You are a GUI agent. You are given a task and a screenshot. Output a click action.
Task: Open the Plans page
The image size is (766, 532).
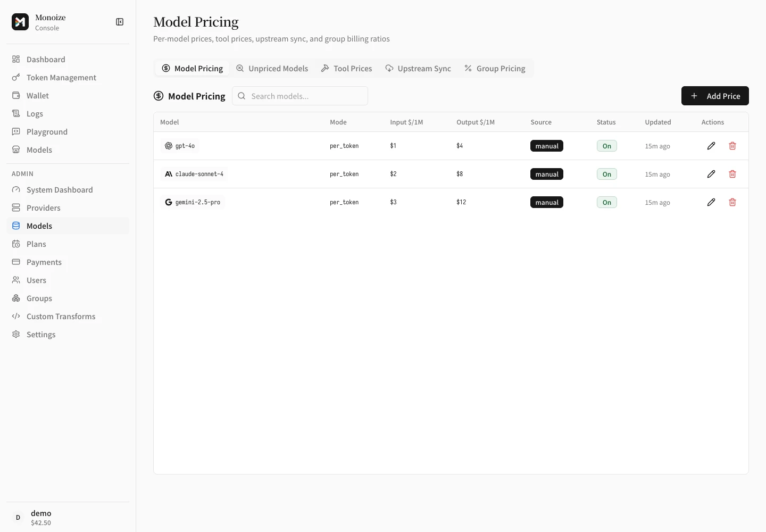pyautogui.click(x=68, y=244)
